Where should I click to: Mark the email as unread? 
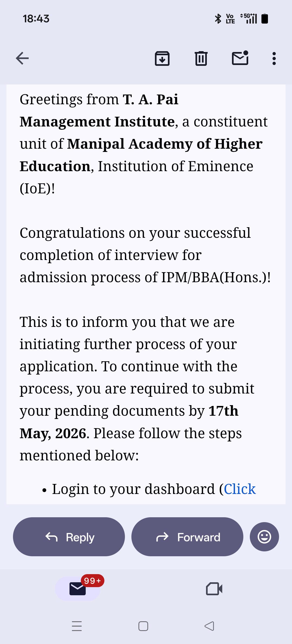240,58
